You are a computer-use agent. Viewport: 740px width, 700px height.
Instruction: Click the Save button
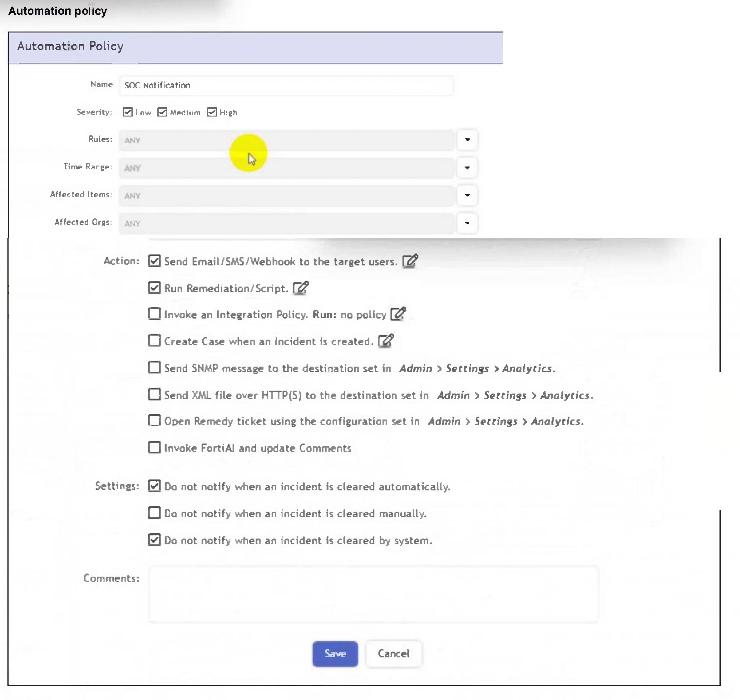point(335,653)
